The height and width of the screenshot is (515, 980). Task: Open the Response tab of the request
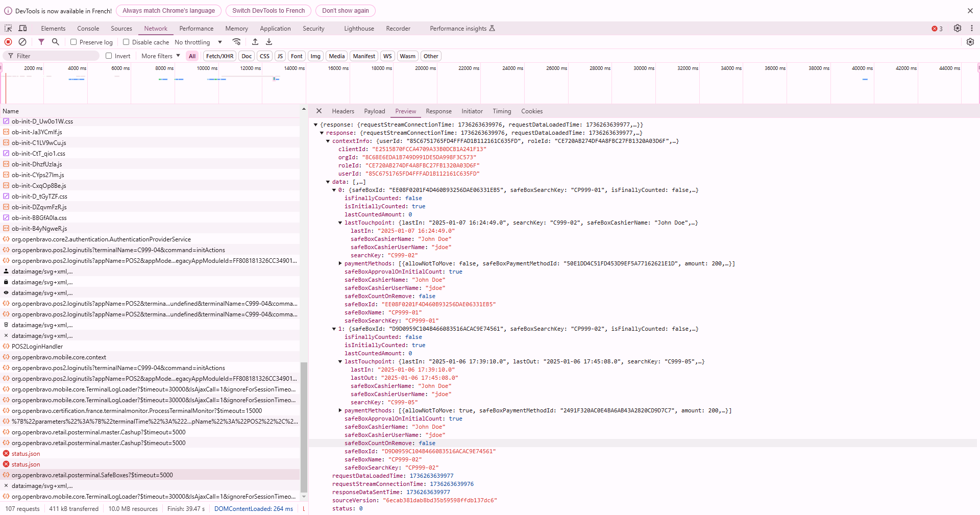pos(438,111)
